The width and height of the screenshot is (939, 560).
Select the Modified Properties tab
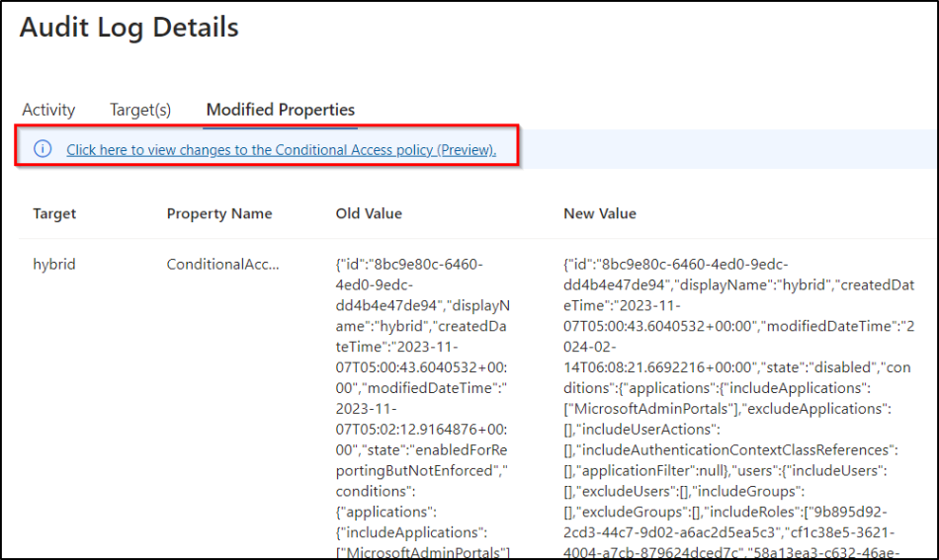pos(281,110)
